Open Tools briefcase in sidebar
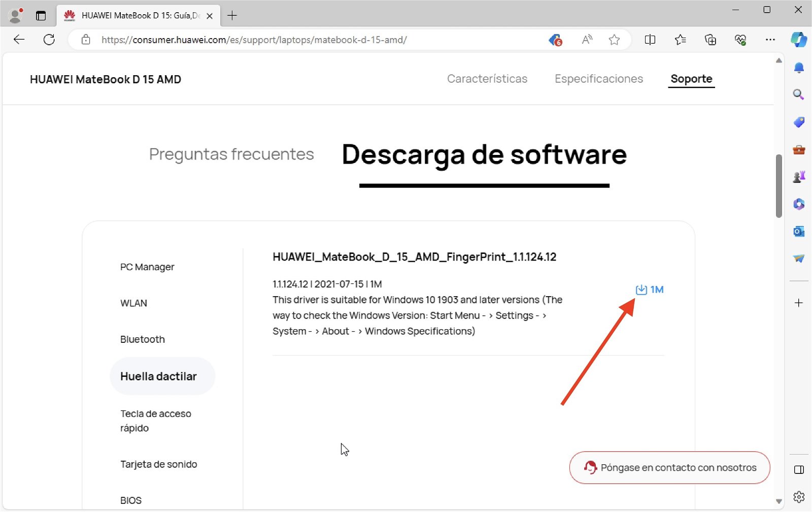The width and height of the screenshot is (812, 512). [x=799, y=149]
